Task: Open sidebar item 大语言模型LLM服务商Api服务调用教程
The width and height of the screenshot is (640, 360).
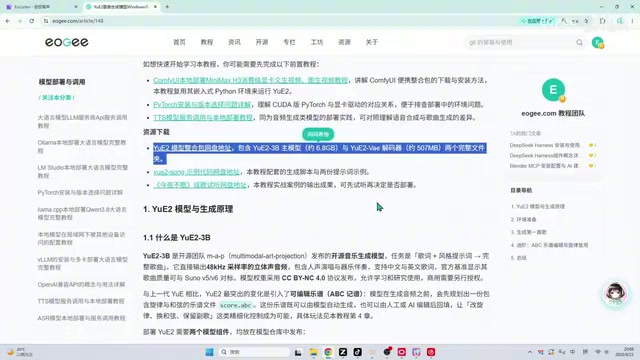Action: (82, 121)
